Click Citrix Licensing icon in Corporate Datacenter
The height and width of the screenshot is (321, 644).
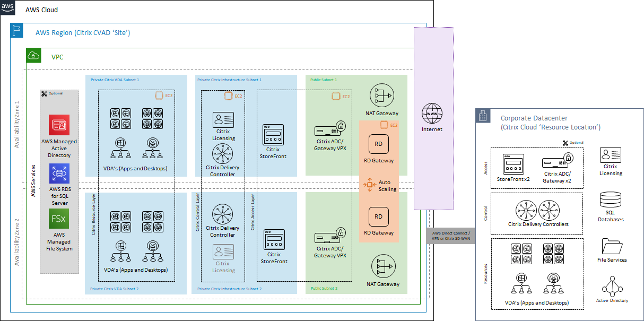tap(611, 155)
